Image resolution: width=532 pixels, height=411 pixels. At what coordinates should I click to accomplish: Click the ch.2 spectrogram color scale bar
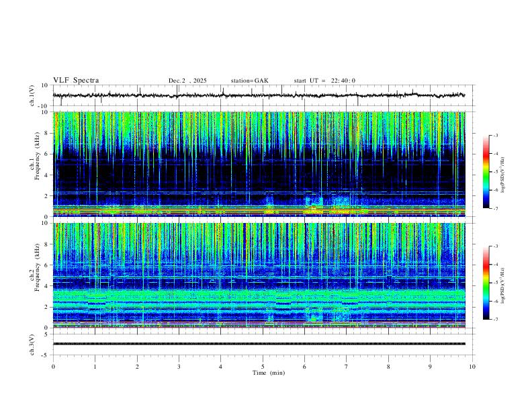click(x=486, y=283)
